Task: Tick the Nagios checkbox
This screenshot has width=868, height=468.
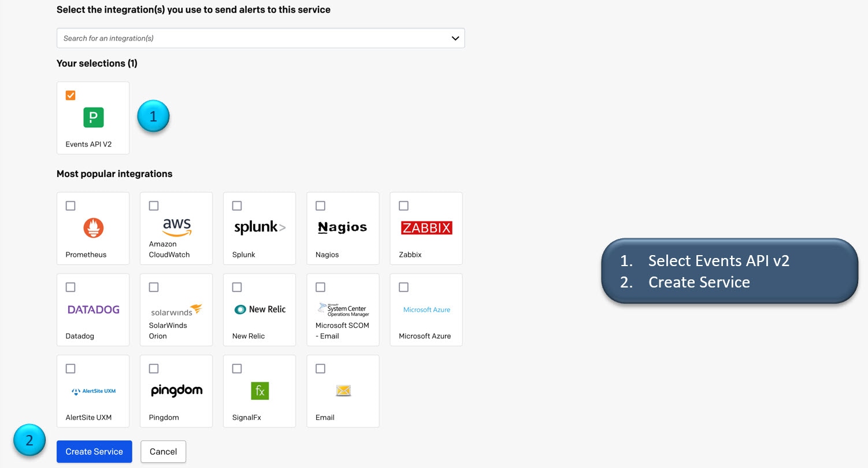Action: tap(320, 206)
